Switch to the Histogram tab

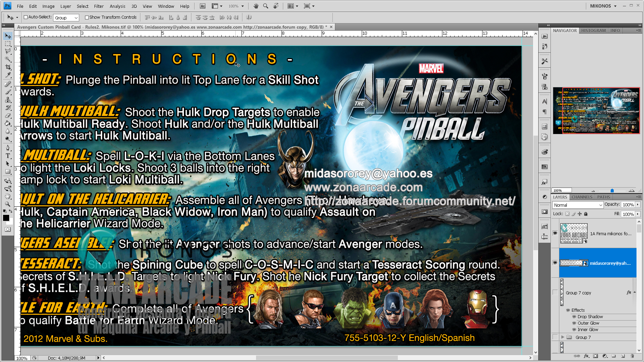[593, 31]
